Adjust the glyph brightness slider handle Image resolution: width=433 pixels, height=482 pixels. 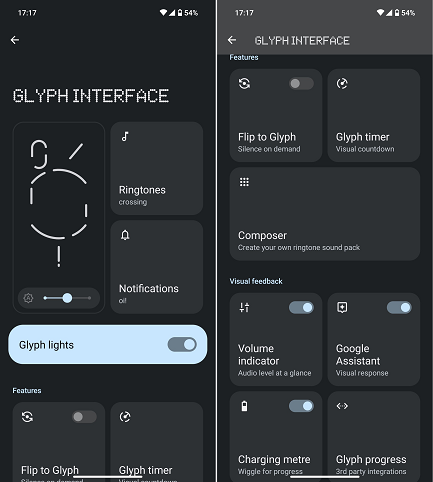point(67,298)
